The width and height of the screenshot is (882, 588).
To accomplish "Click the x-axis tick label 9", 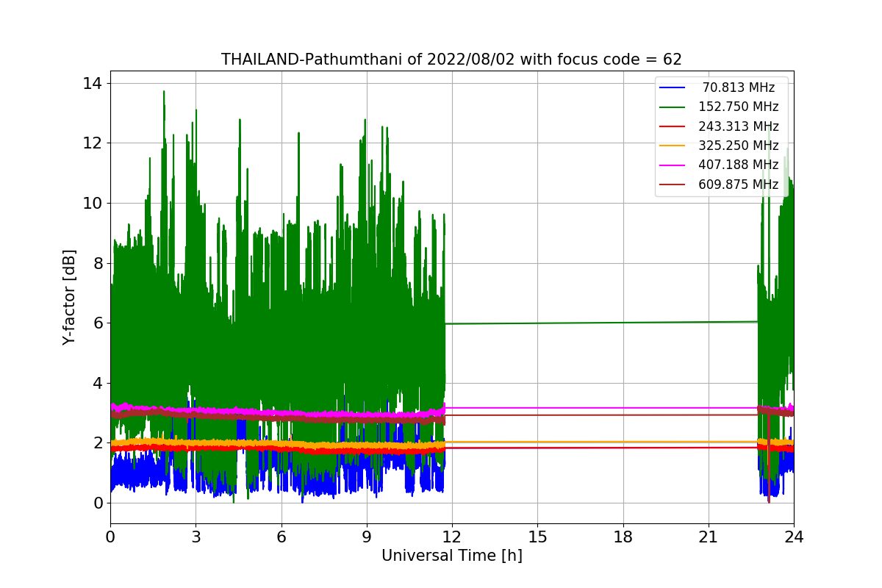I will click(367, 537).
